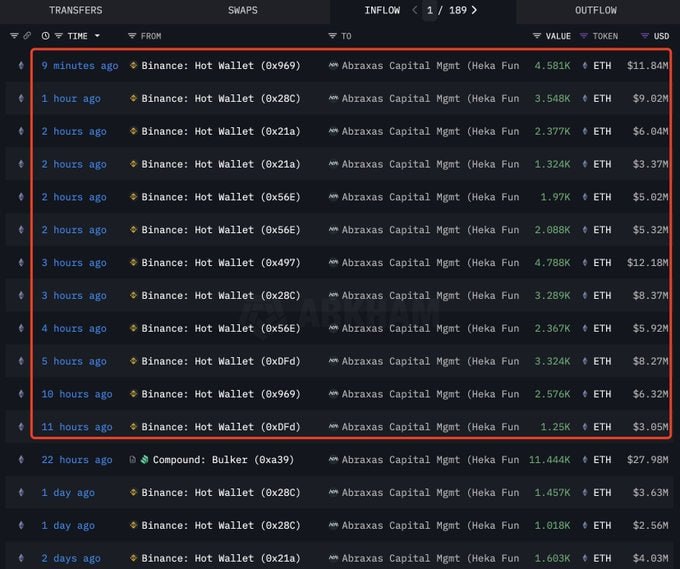Click ETH token icon in the 4.581K row
The height and width of the screenshot is (569, 680).
(585, 66)
